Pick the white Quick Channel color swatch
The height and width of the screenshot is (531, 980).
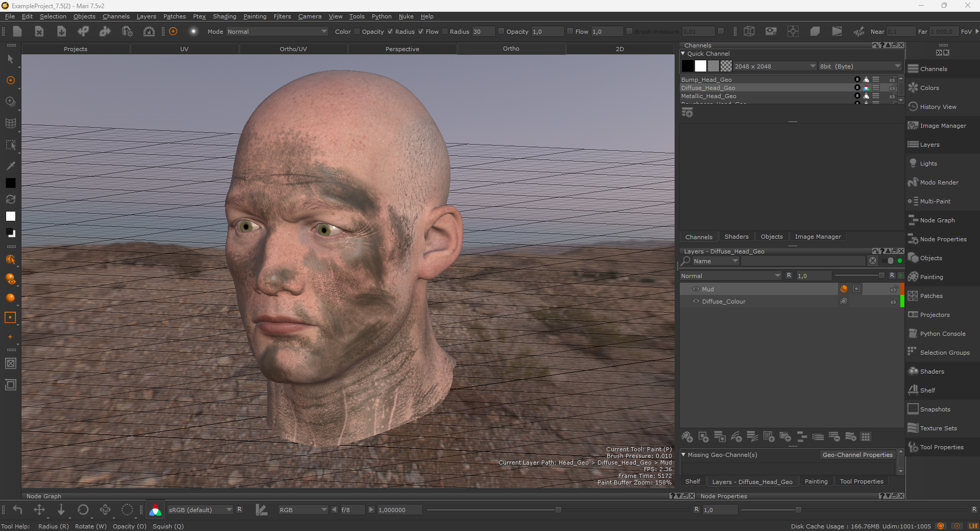pyautogui.click(x=701, y=66)
